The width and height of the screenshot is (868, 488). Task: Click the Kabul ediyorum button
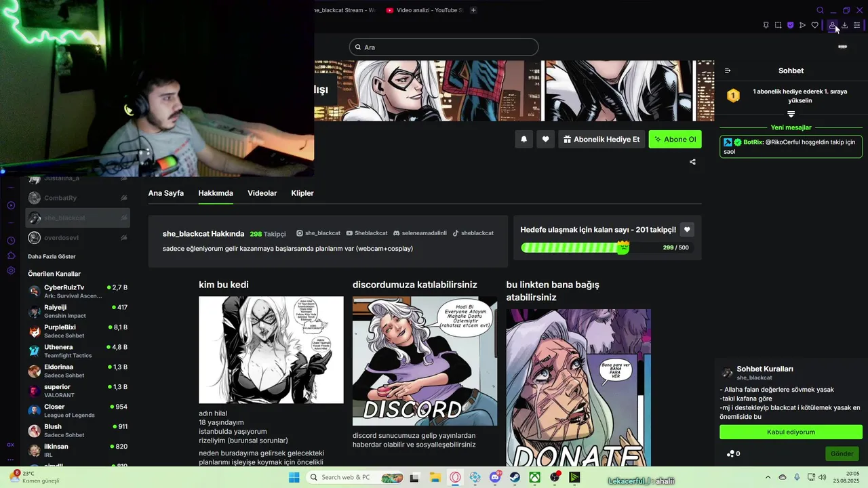(791, 432)
